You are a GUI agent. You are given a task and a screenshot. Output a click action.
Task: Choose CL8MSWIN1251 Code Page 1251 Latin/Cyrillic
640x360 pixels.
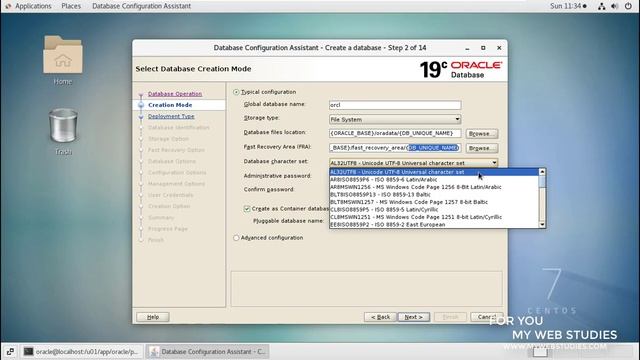pyautogui.click(x=434, y=217)
